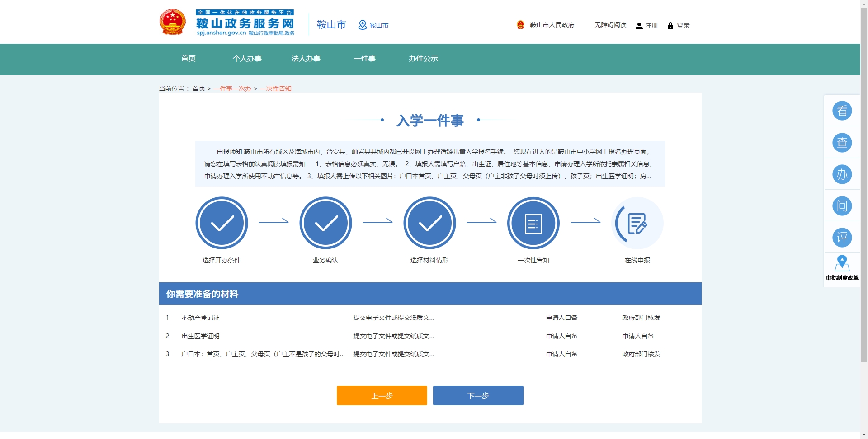Open the 办 sidebar icon
Viewport: 868px width, 439px height.
point(842,174)
